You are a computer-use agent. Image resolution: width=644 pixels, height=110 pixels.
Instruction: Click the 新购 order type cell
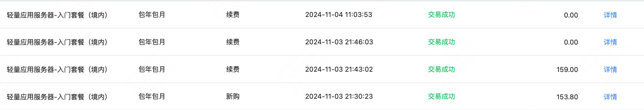click(233, 96)
